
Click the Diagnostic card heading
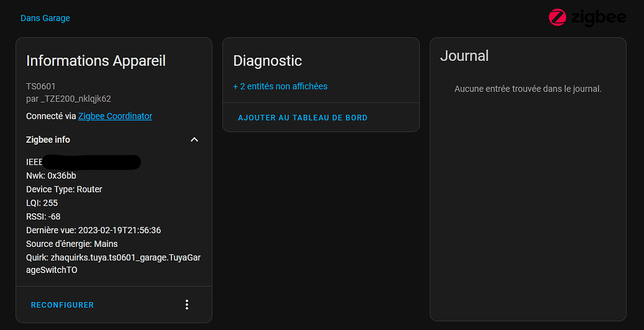(268, 61)
